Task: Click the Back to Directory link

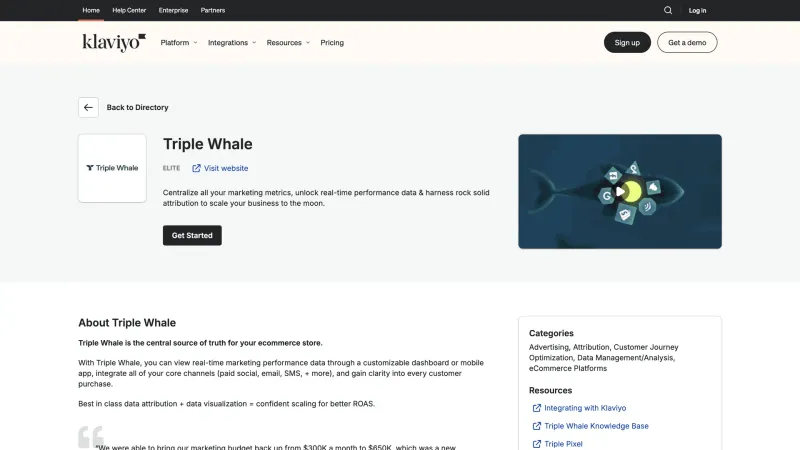Action: pyautogui.click(x=137, y=108)
